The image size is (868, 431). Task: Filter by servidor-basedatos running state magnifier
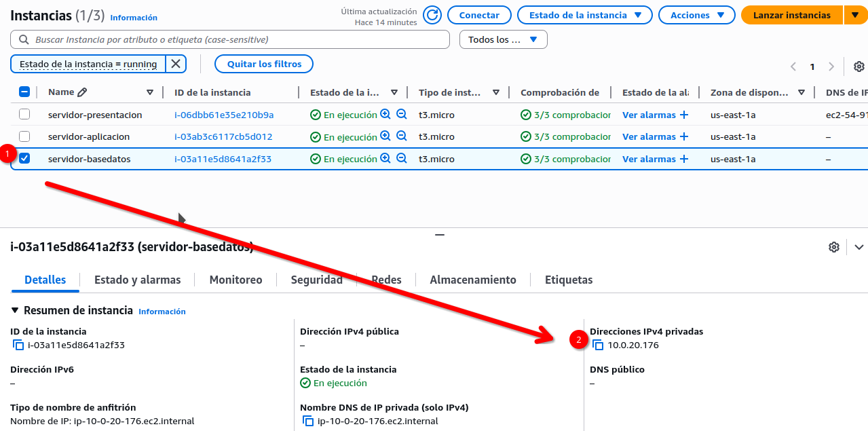385,158
